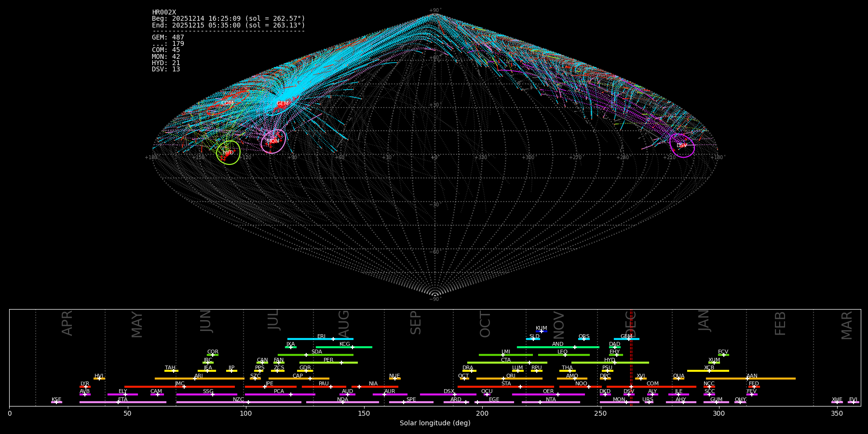868x434 pixels.
Task: Click the COM: 45 count line
Action: tap(166, 50)
